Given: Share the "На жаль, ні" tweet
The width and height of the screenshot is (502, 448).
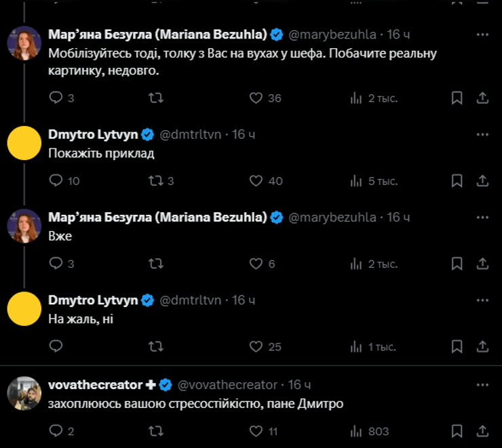Looking at the screenshot, I should pos(482,346).
